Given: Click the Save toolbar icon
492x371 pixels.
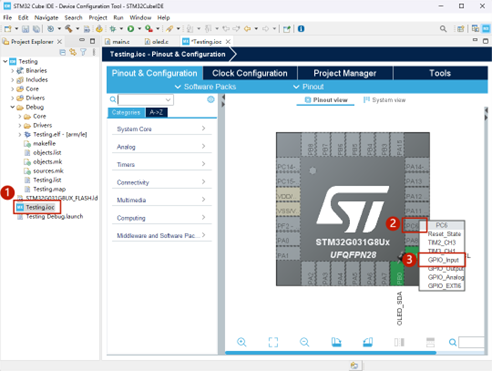Looking at the screenshot, I should 25,29.
